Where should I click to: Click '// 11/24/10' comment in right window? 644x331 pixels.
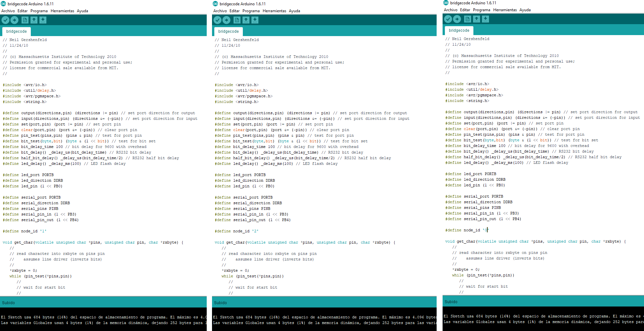pos(458,44)
